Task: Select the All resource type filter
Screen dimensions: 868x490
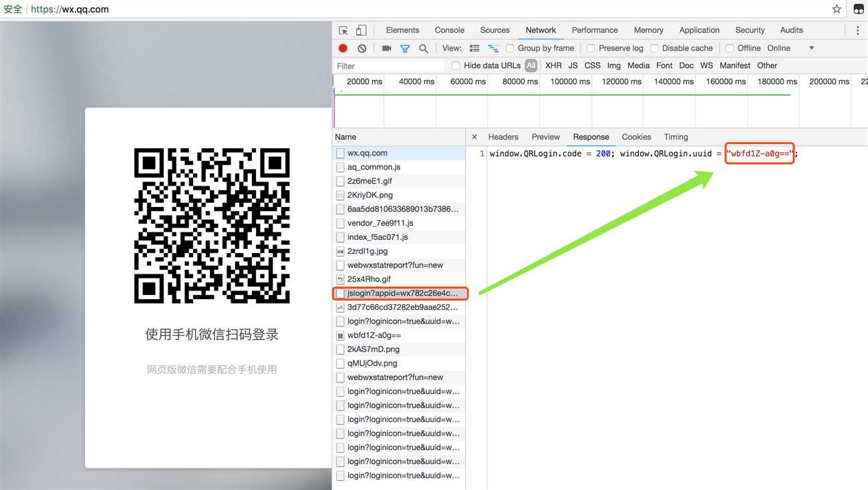Action: pos(531,65)
